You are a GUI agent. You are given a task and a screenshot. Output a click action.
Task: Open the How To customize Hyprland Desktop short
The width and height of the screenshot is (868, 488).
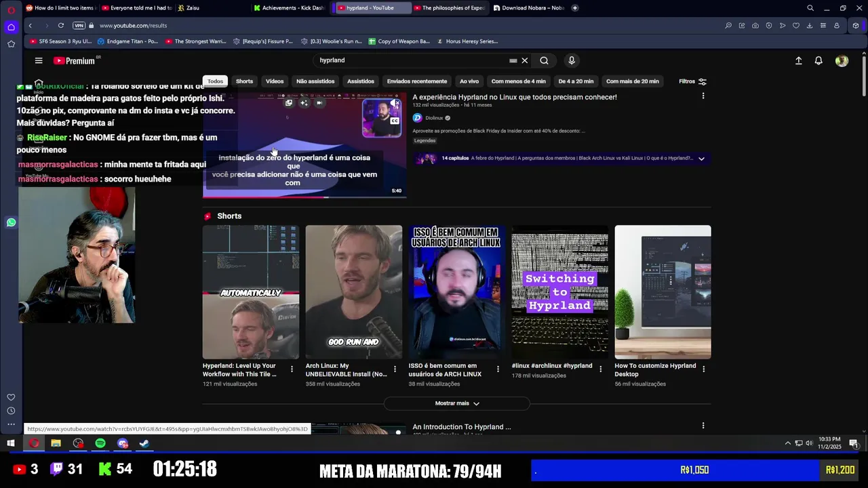click(x=663, y=291)
